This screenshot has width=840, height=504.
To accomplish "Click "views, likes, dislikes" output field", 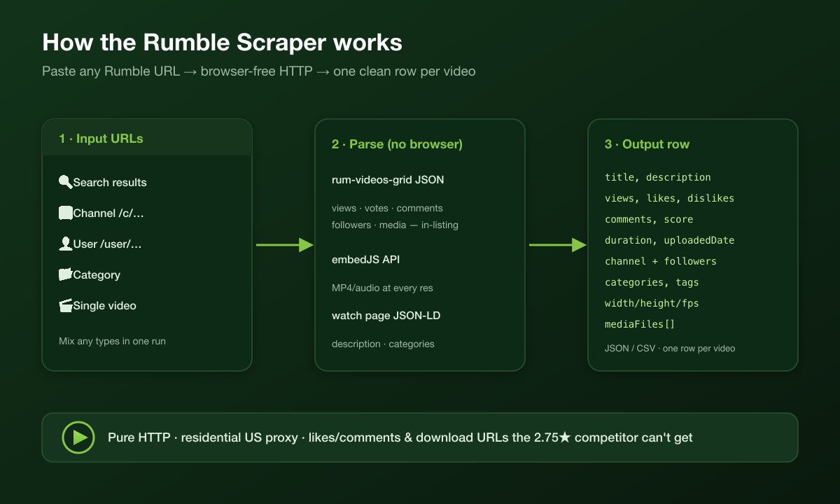I will [x=670, y=198].
